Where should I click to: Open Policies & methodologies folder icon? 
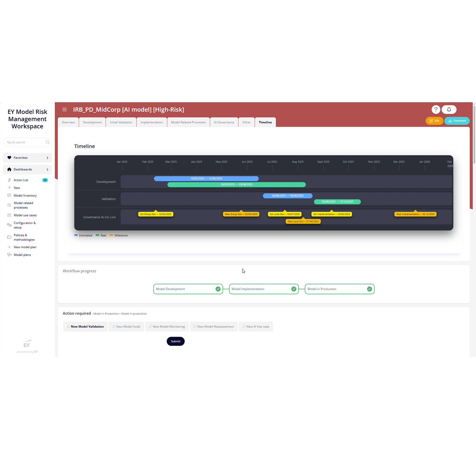coord(10,237)
